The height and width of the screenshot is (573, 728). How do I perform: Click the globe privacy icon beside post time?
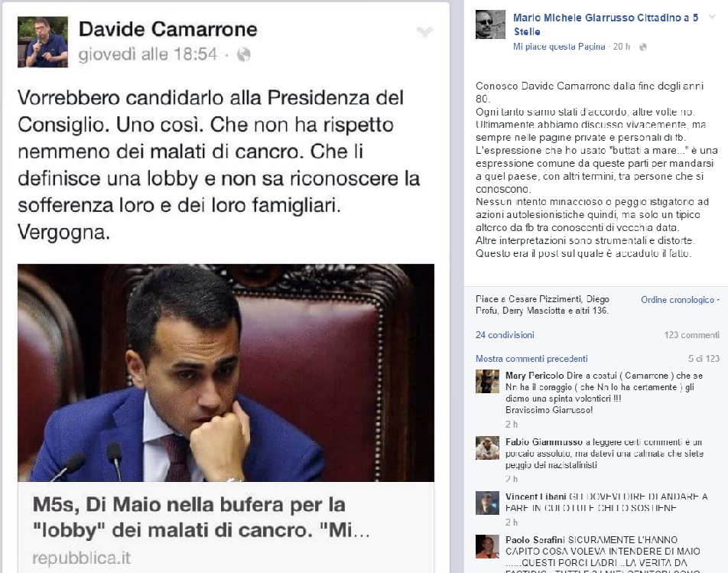[x=244, y=55]
